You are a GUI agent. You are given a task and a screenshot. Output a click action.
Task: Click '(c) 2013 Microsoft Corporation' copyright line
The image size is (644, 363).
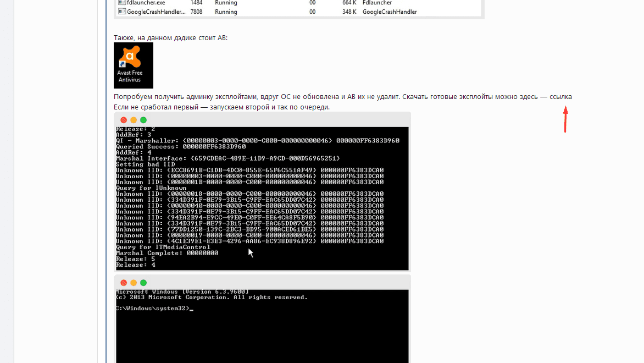pos(212,297)
